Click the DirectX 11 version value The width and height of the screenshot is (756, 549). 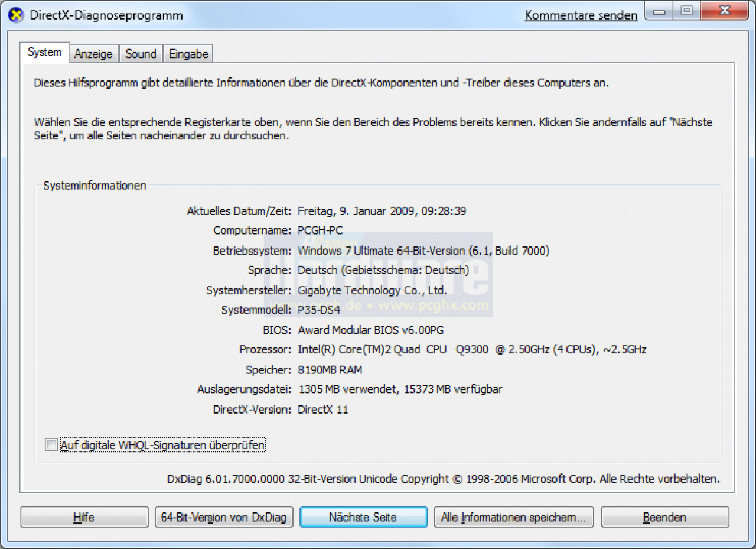click(x=323, y=410)
